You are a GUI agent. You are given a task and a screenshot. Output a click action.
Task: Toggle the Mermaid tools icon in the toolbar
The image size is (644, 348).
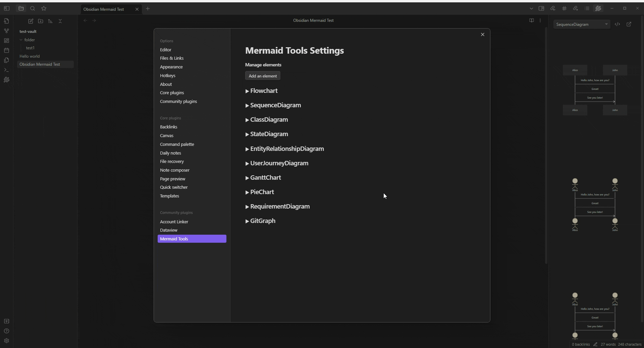[598, 8]
